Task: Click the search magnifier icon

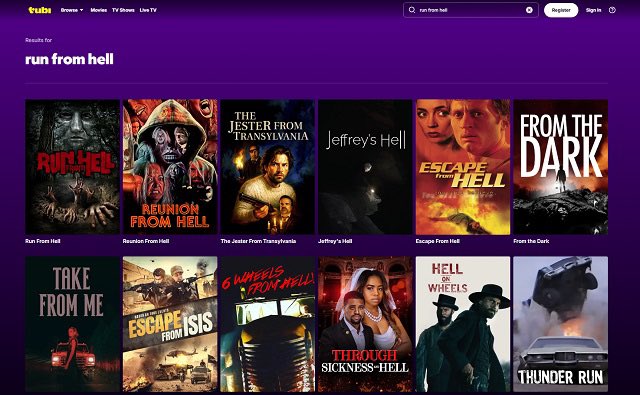Action: (412, 10)
